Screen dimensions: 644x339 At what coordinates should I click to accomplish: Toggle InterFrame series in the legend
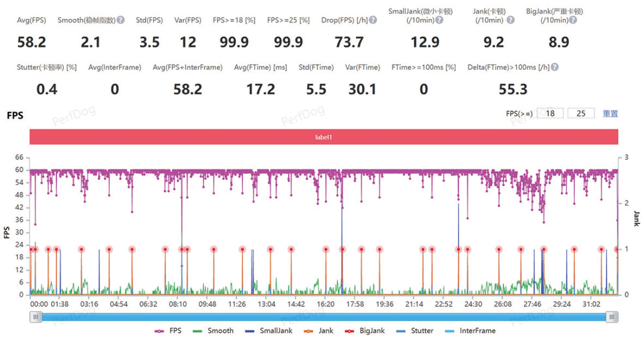coord(470,331)
